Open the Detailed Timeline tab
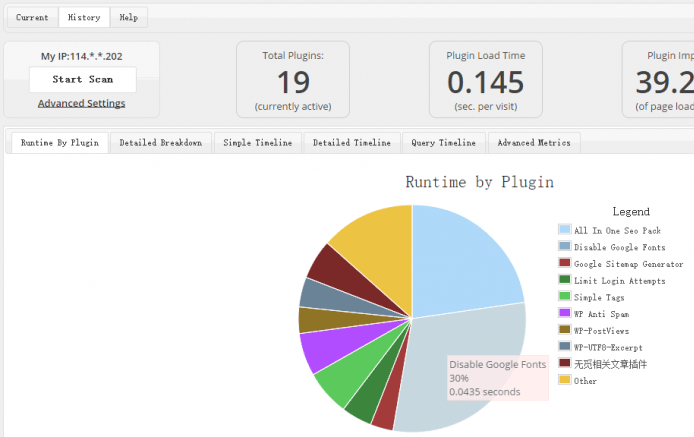 tap(352, 143)
